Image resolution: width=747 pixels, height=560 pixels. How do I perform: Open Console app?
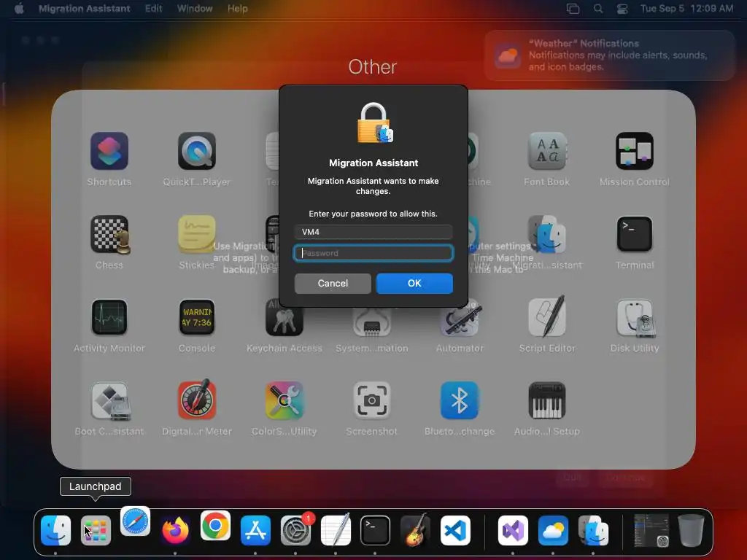click(x=197, y=317)
